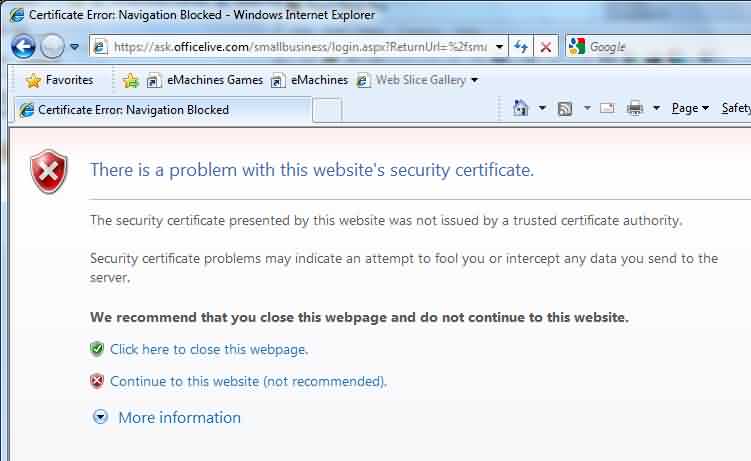Click the page icon in the address bar
This screenshot has height=461, width=751.
100,47
